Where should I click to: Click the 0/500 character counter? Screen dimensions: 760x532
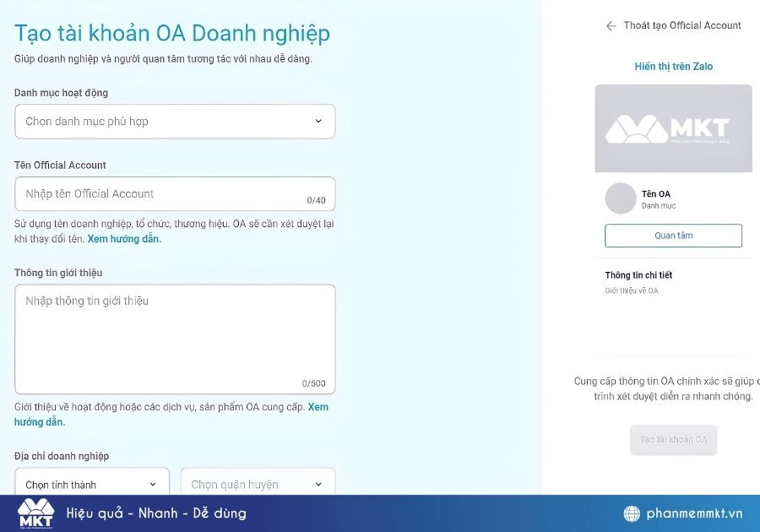(x=313, y=383)
